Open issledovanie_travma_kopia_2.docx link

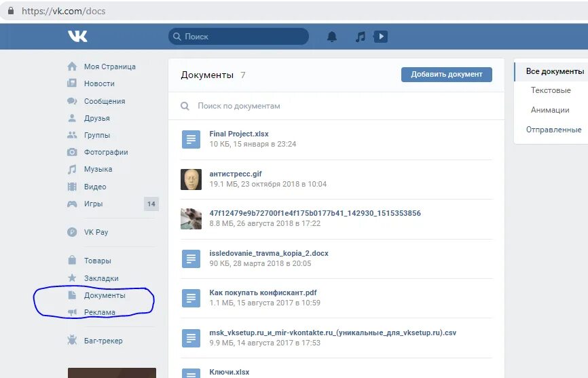[x=269, y=253]
